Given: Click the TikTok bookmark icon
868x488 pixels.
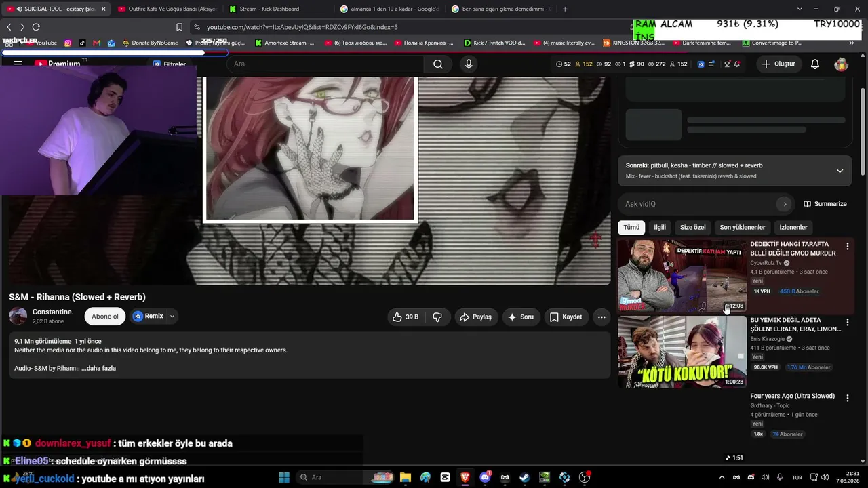Looking at the screenshot, I should [x=82, y=43].
